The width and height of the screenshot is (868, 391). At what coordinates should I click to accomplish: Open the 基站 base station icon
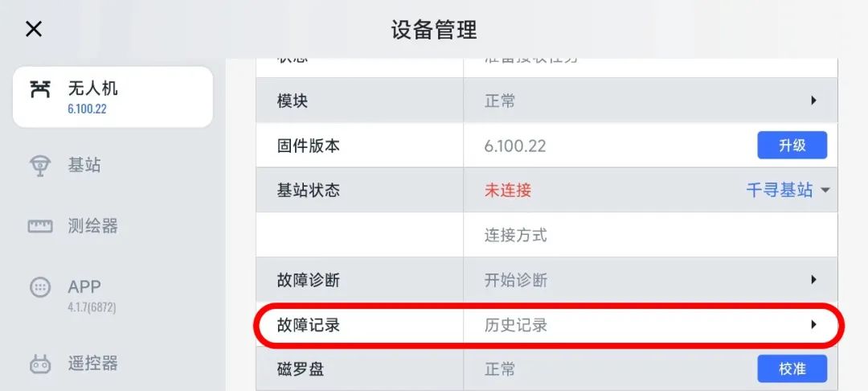(39, 166)
